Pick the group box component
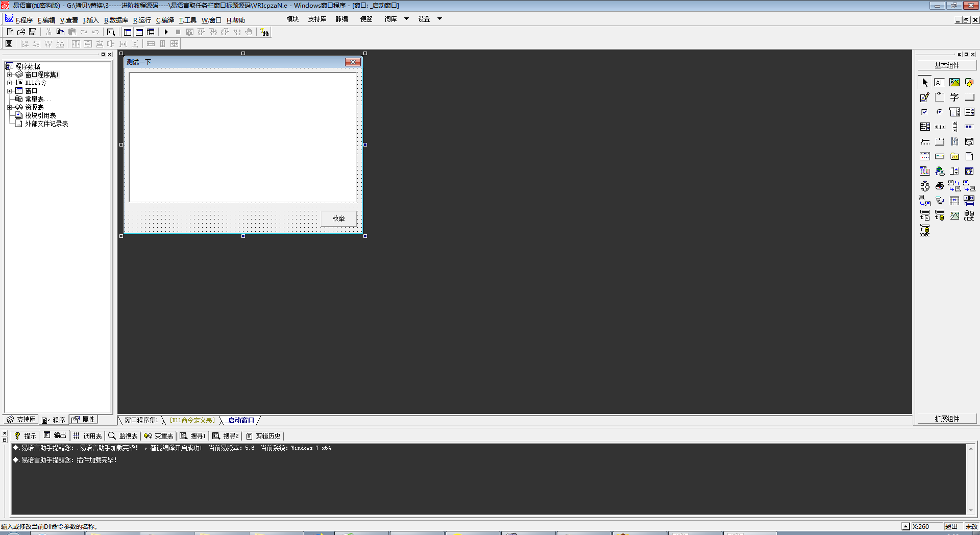The height and width of the screenshot is (535, 980). pyautogui.click(x=940, y=97)
